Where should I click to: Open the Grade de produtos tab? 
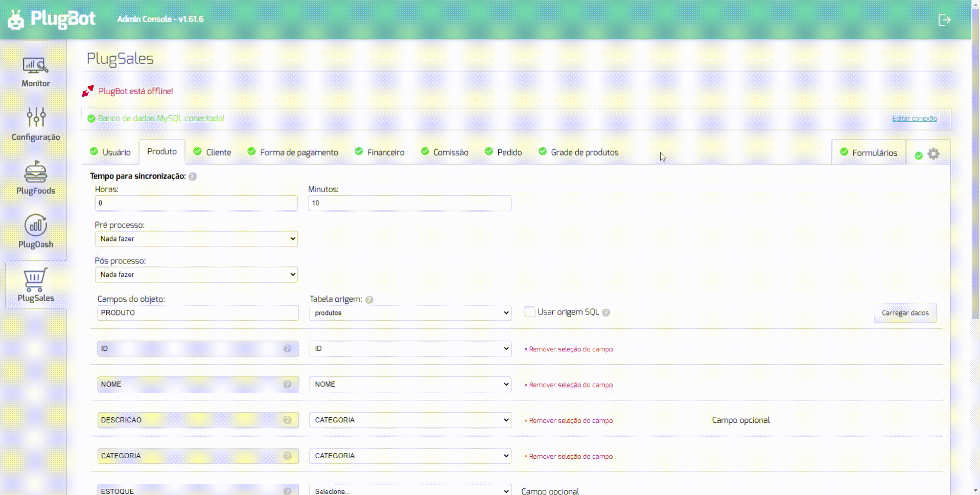tap(578, 152)
